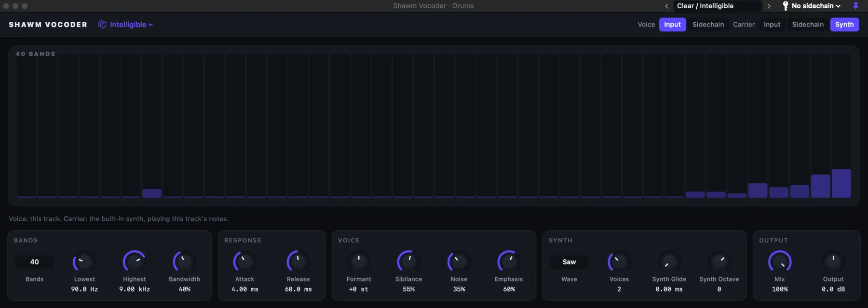The height and width of the screenshot is (308, 868).
Task: Click the 0.0 dB output value
Action: [833, 289]
